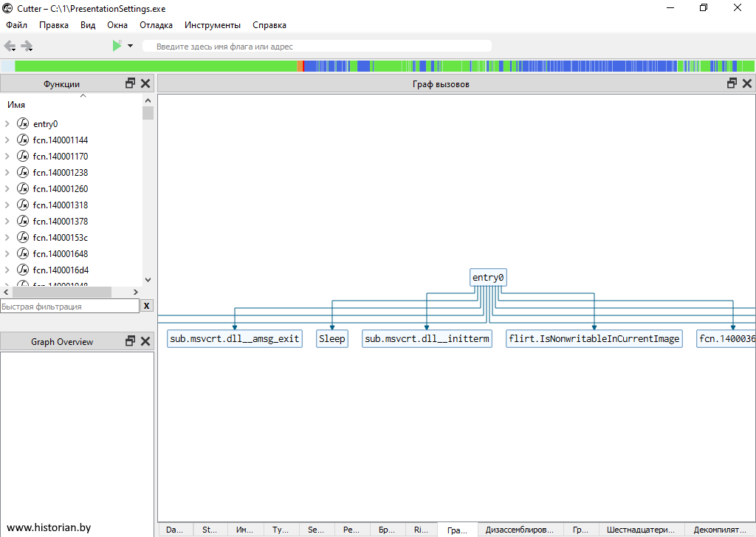Click the orange segment in address bar
756x537 pixels.
coord(300,66)
